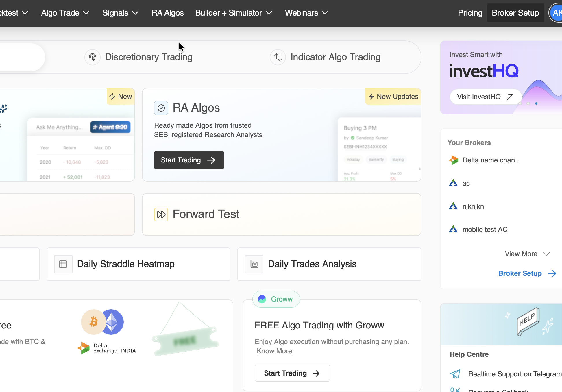Click the Forward Test fast-forward icon
The height and width of the screenshot is (392, 562).
coord(161,215)
